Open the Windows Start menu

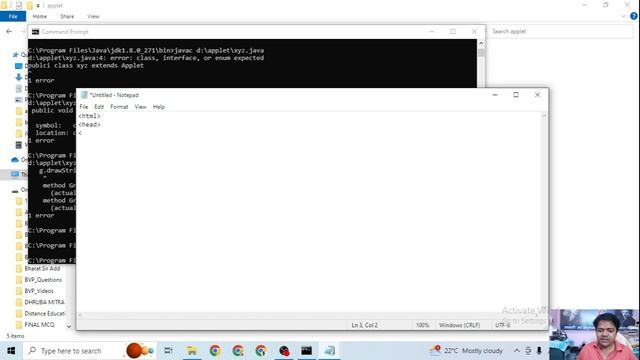pyautogui.click(x=11, y=351)
